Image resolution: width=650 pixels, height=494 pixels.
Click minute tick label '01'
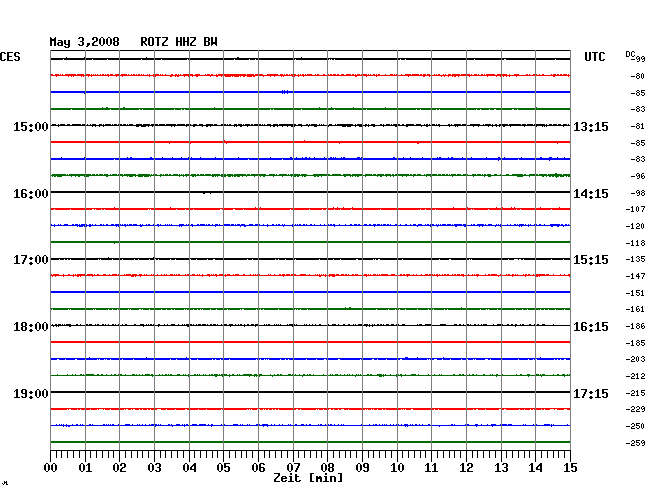85,468
